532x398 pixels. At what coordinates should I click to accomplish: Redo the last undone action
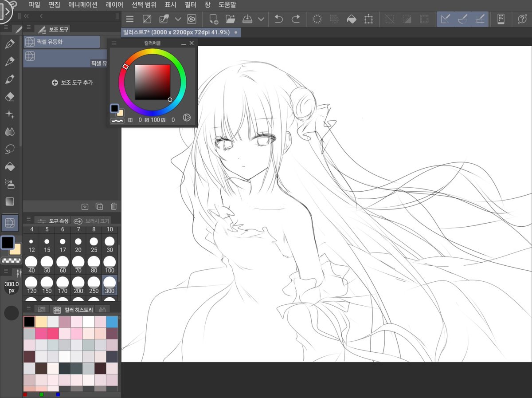pos(296,19)
